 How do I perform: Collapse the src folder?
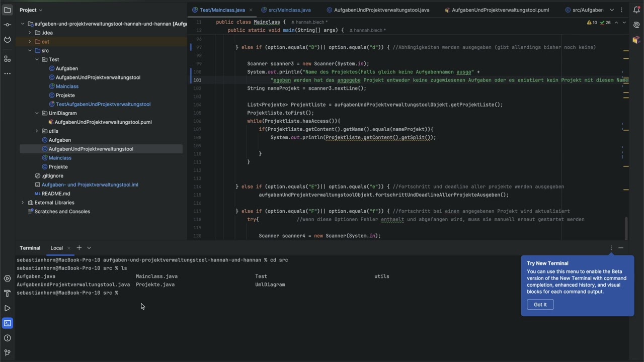point(30,51)
